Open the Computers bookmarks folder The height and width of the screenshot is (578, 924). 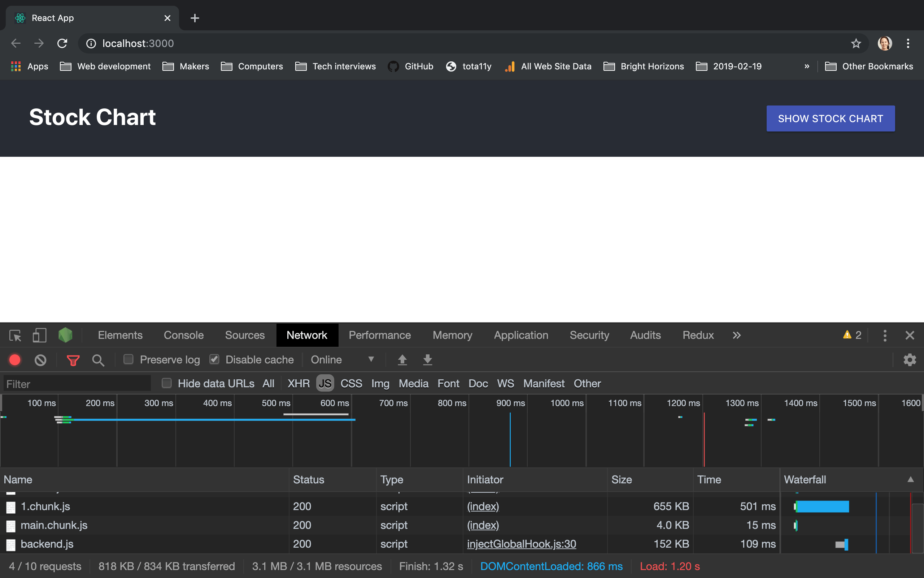[x=252, y=66]
